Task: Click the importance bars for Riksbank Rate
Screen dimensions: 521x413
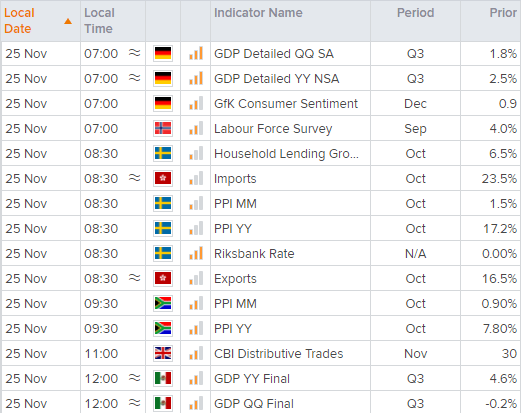Action: pos(196,253)
